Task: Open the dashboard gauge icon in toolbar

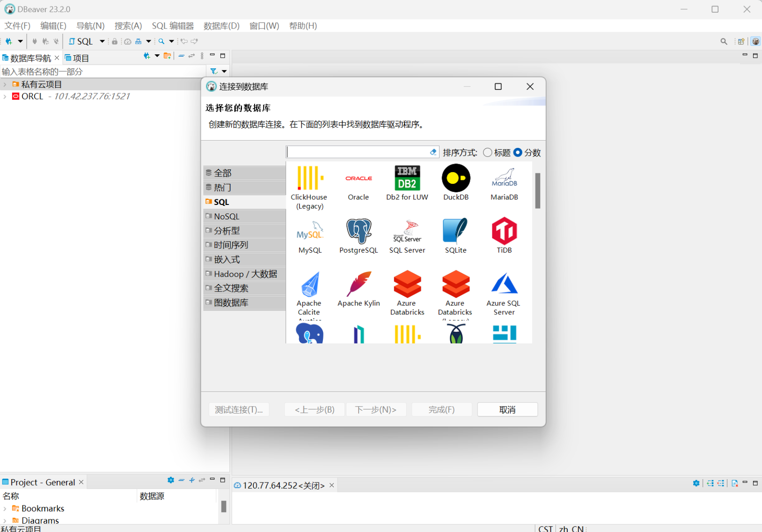Action: click(127, 41)
